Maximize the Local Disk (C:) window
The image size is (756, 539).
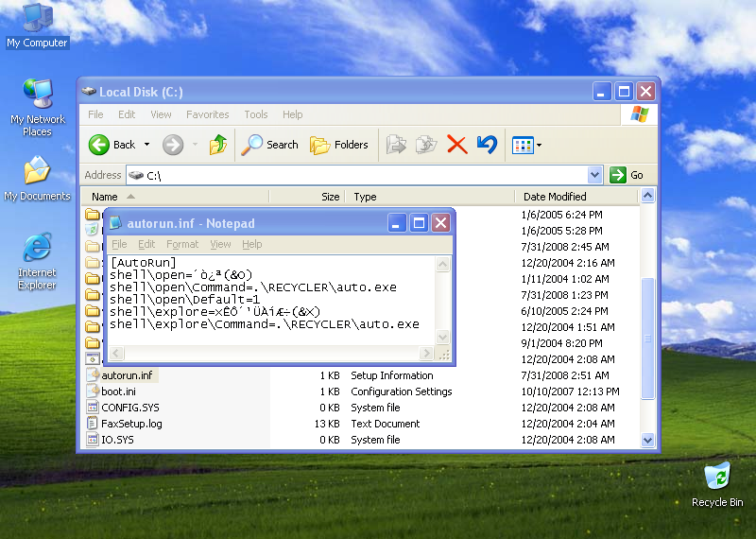(624, 91)
